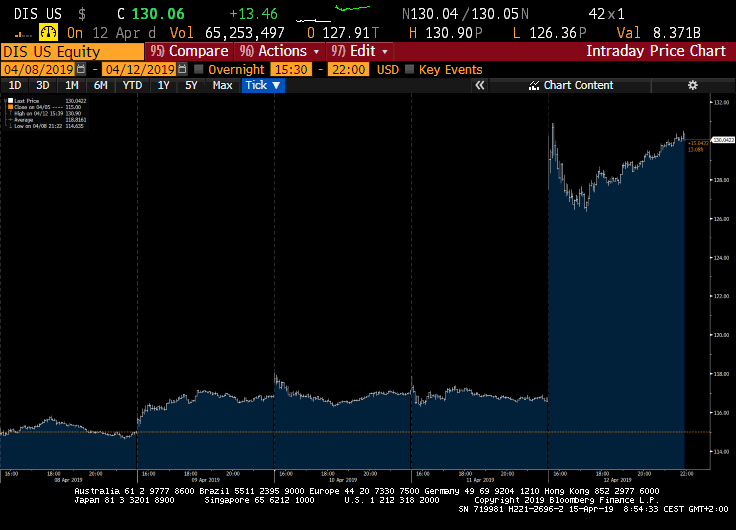This screenshot has height=530, width=736.
Task: Toggle the Key Events checkbox
Action: (x=409, y=69)
